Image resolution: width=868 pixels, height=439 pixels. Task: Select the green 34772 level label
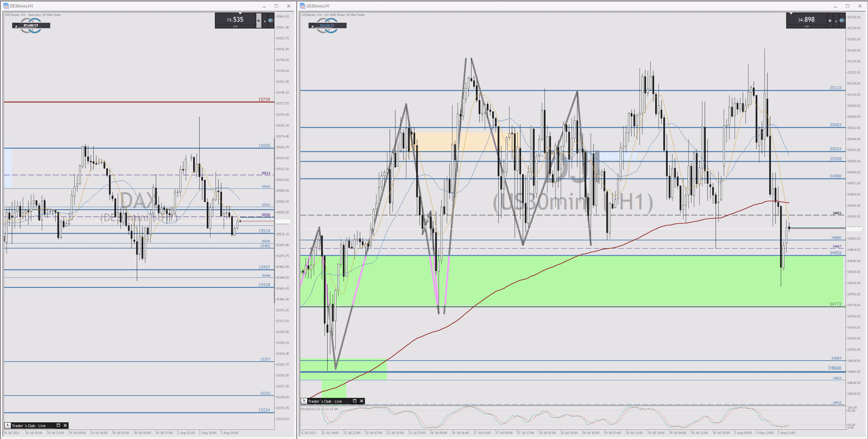(835, 304)
